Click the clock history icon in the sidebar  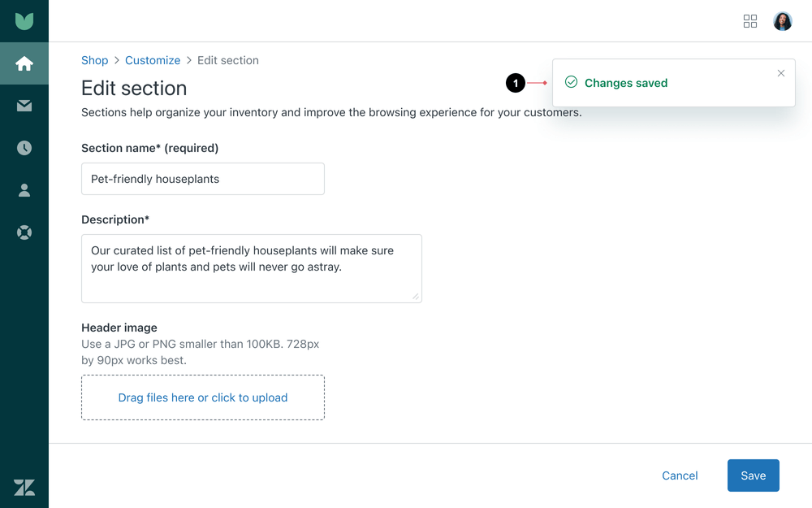point(24,148)
